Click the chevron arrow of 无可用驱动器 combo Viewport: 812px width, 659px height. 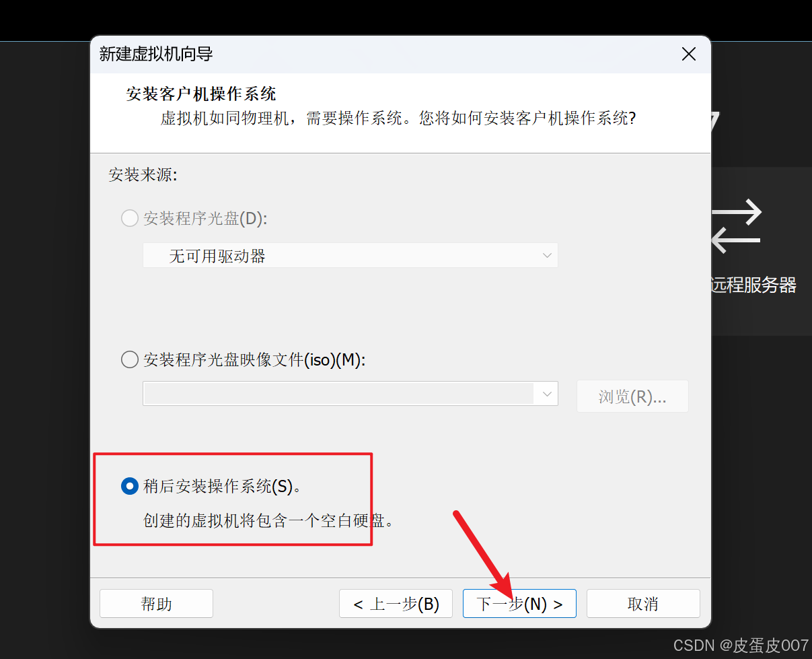(x=547, y=256)
